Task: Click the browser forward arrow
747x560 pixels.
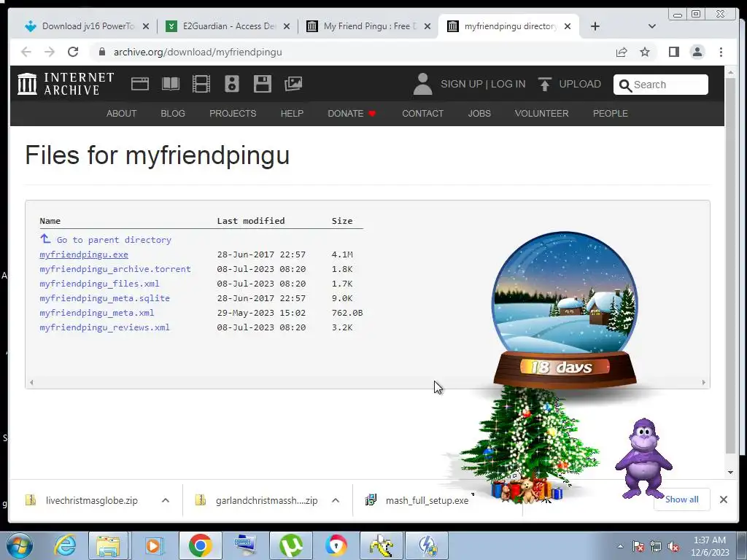Action: tap(50, 52)
